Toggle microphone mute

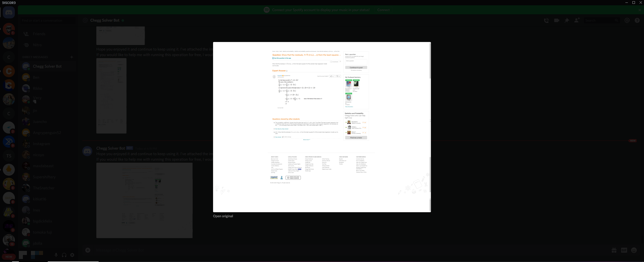56,255
